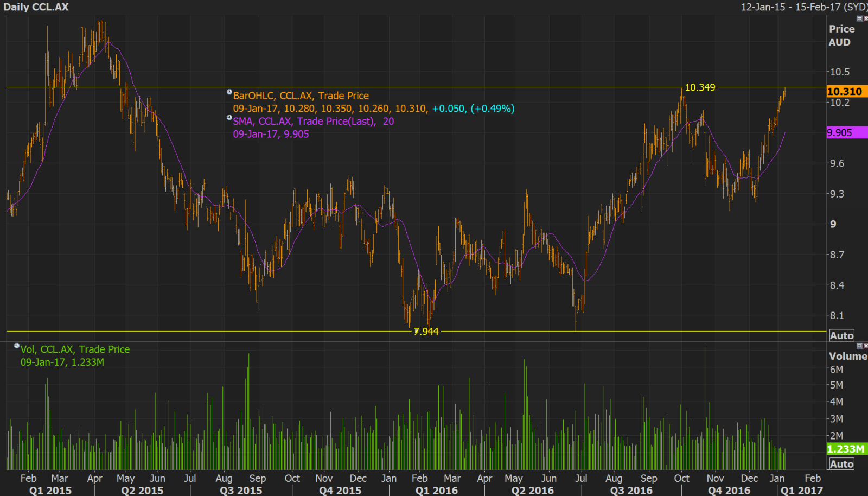The image size is (868, 496).
Task: Click the 12-Jan-15 - 15-Feb-17 date range
Action: [x=805, y=7]
